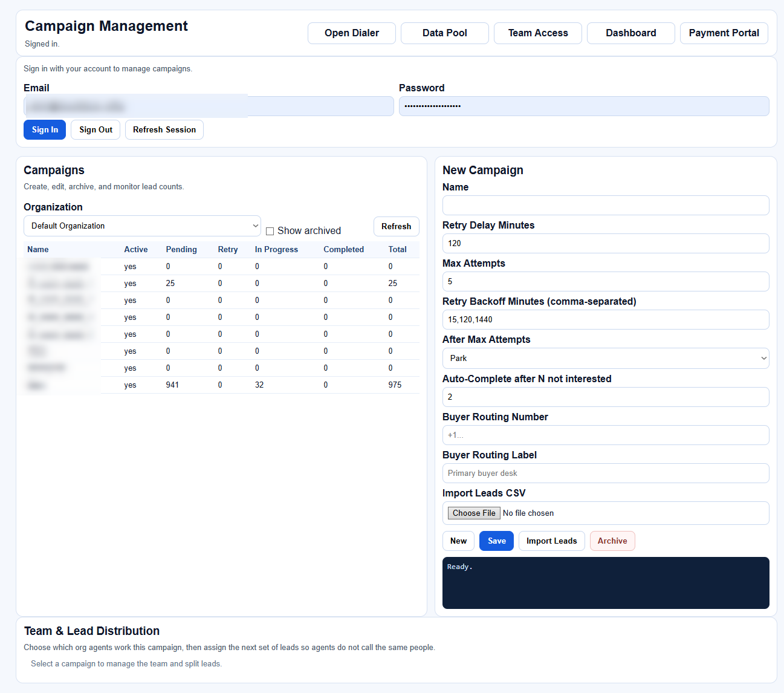Archive the selected campaign
784x693 pixels.
[x=612, y=541]
